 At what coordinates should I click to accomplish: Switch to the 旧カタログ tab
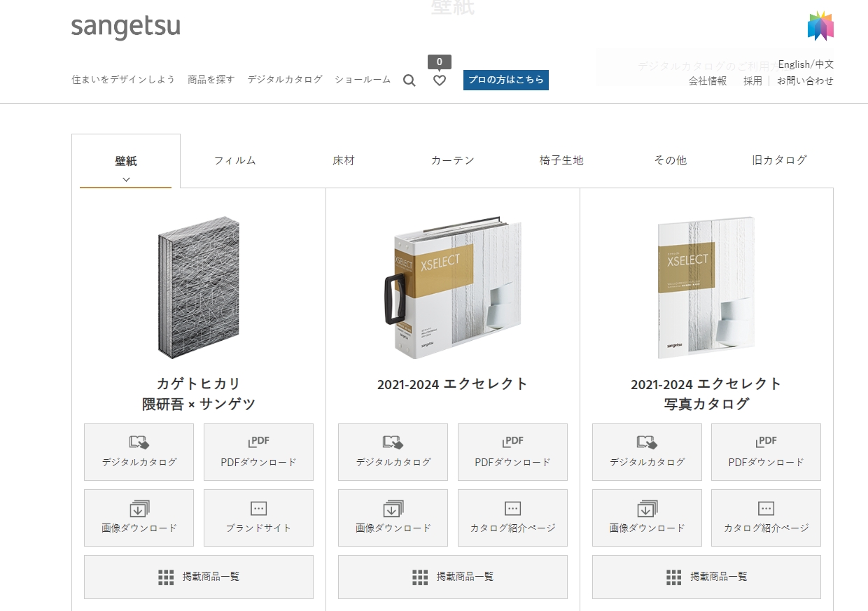(779, 160)
